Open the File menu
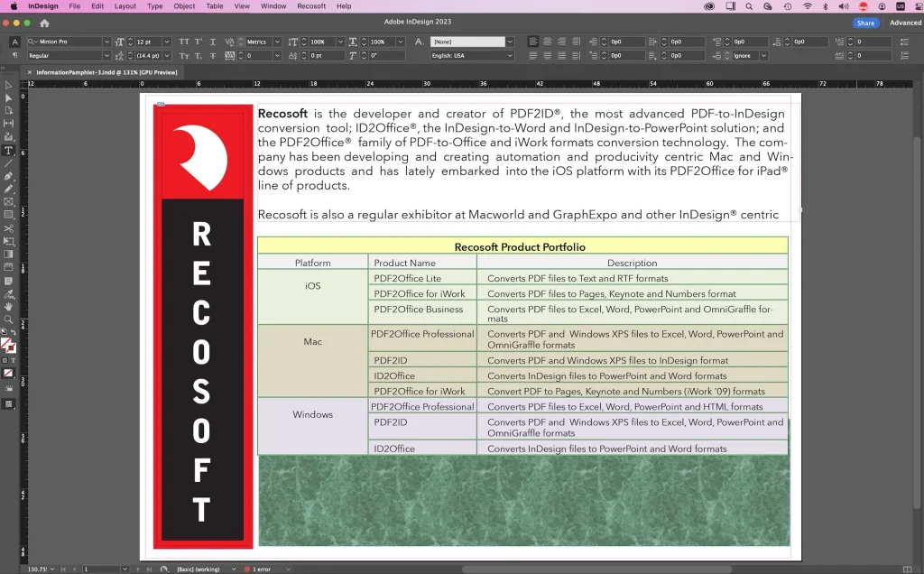Image resolution: width=924 pixels, height=574 pixels. click(74, 6)
